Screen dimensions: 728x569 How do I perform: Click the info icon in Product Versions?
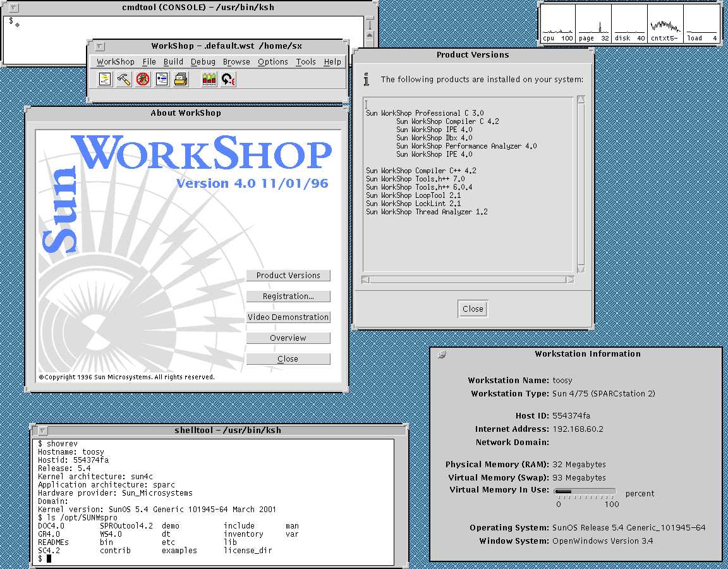click(367, 80)
